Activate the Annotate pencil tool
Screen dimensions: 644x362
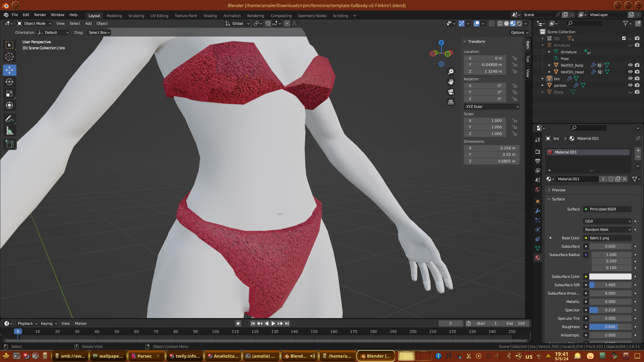coord(9,119)
